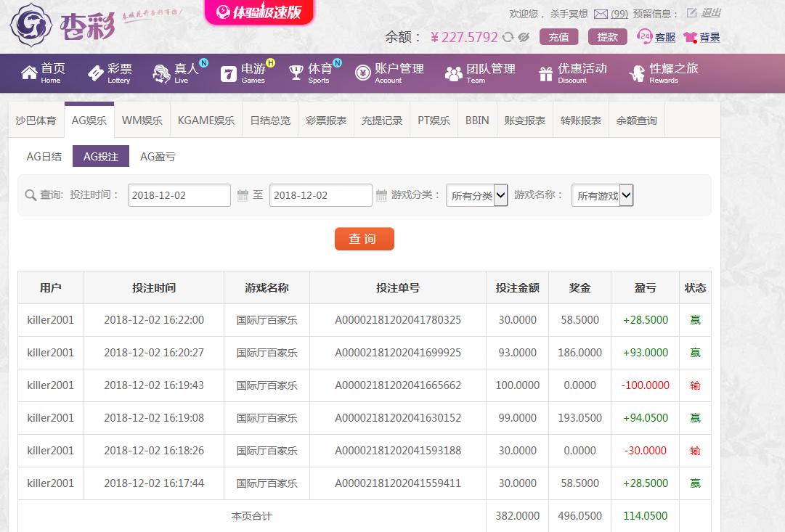Open the 游戏名称 所有游戏 dropdown
Screen dimensions: 785x532
602,195
